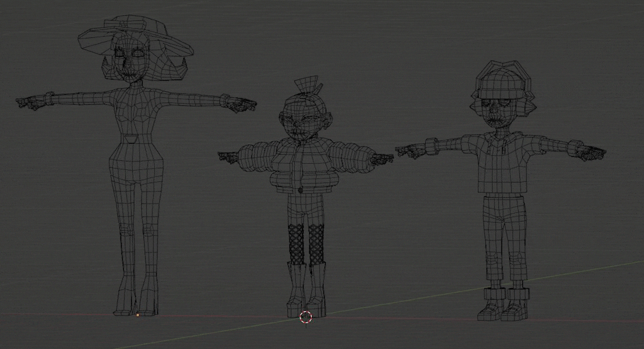This screenshot has height=349, width=644.
Task: Select the right character's sleeve cuff near the hand
Action: [431, 147]
